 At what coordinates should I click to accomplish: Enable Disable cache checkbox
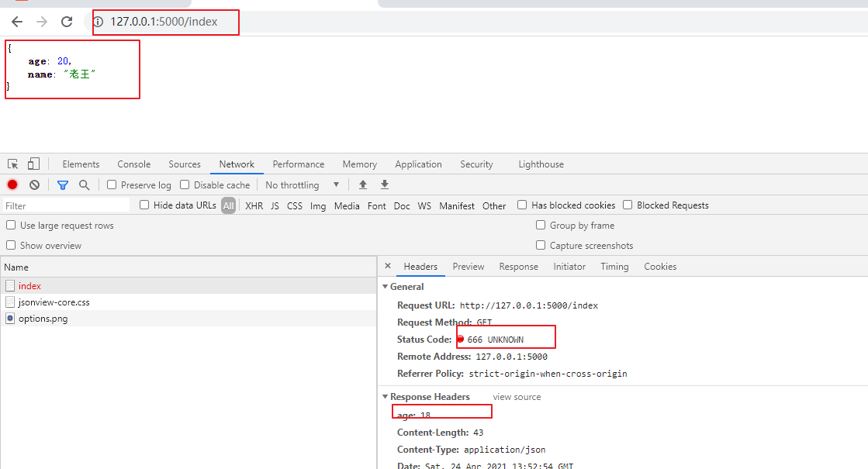(x=185, y=184)
